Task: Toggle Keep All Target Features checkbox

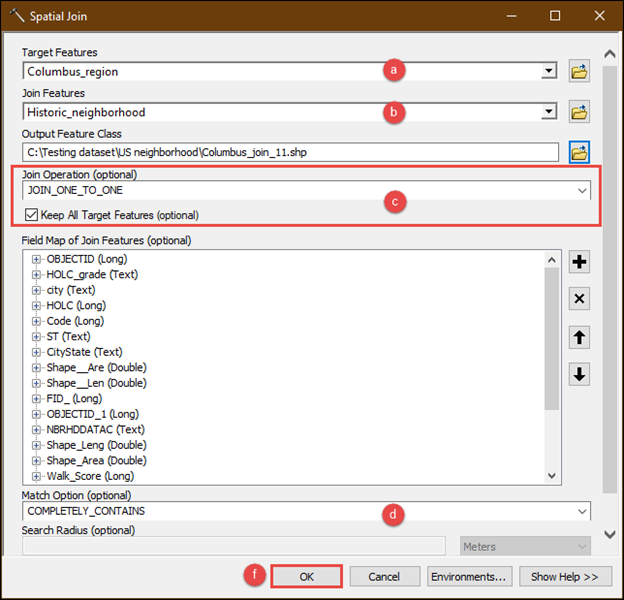Action: tap(31, 215)
